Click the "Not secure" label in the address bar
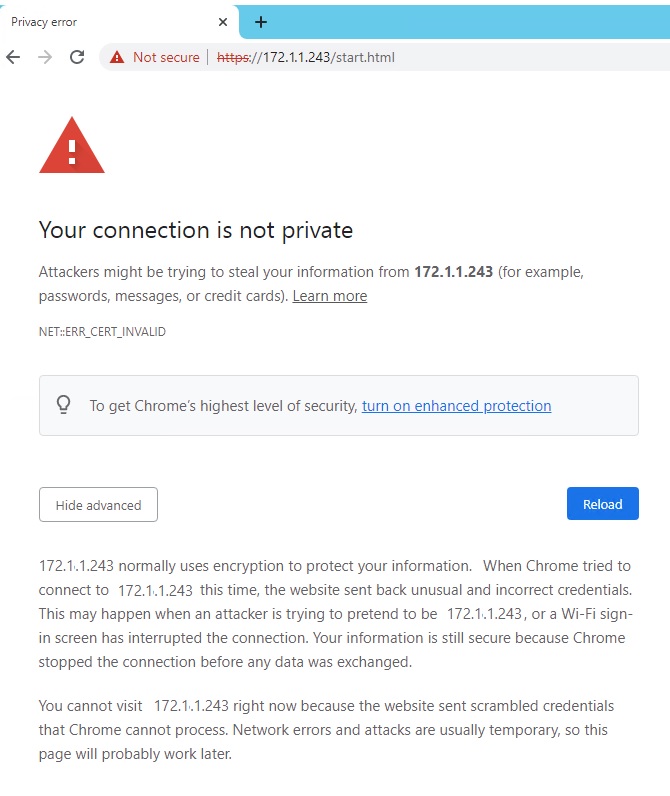This screenshot has height=796, width=670. click(166, 57)
